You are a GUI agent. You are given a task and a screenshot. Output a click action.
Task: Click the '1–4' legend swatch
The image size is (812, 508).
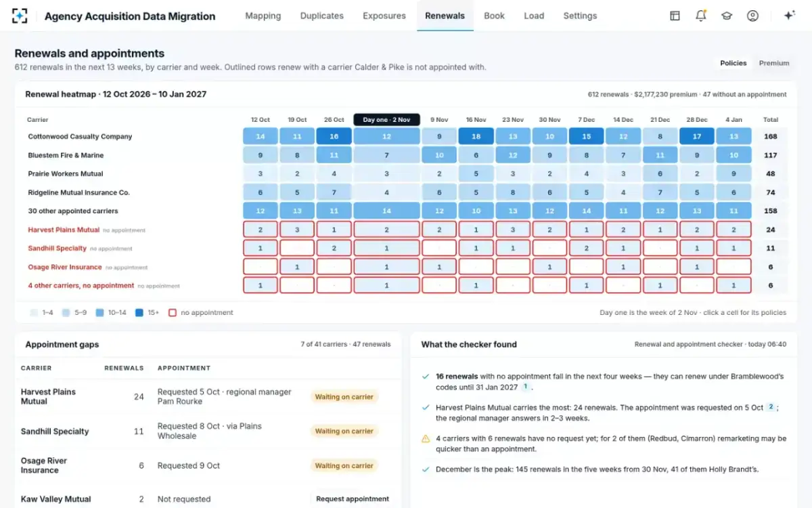click(x=33, y=313)
